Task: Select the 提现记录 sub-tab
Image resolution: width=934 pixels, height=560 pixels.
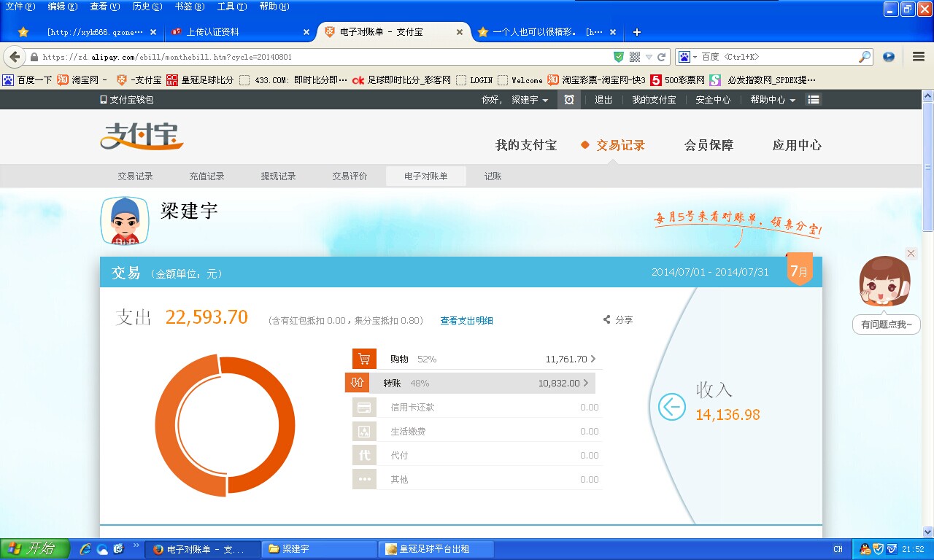Action: coord(278,176)
